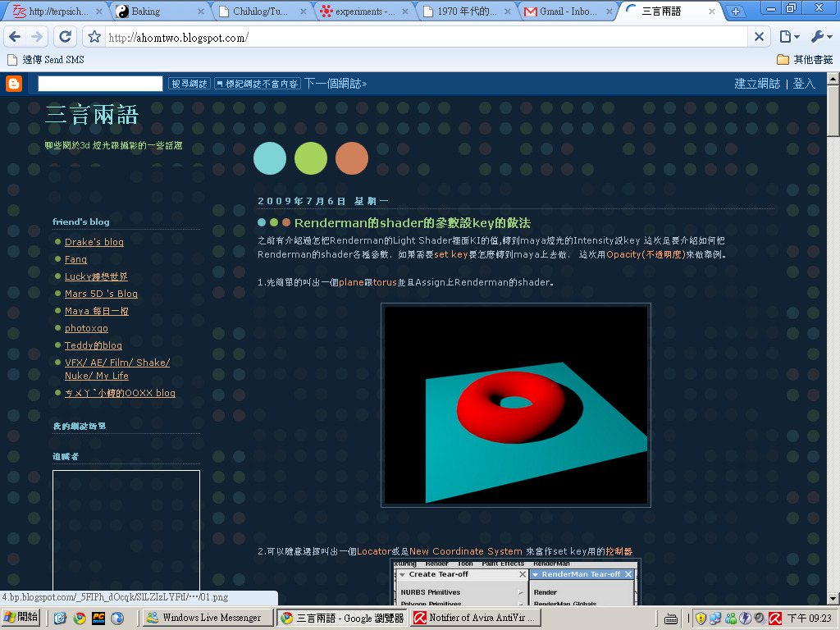Switch to the 1970 年代的 tab
This screenshot has width=840, height=630.
pos(467,11)
